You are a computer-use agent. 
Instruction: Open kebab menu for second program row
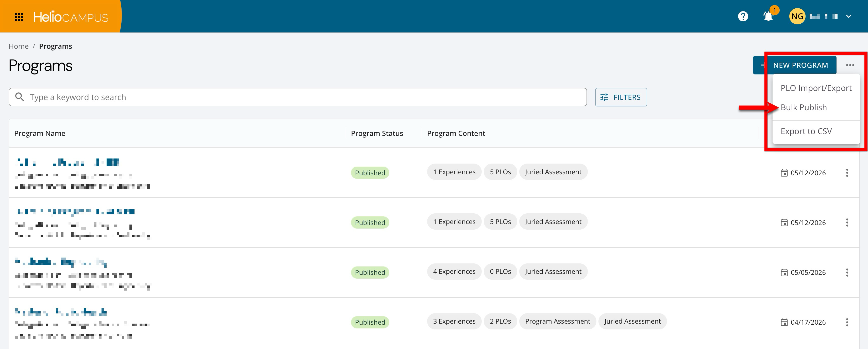847,223
